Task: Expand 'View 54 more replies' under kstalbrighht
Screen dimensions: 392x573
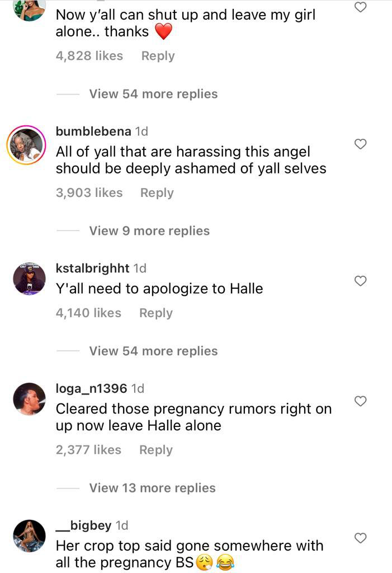Action: (153, 351)
